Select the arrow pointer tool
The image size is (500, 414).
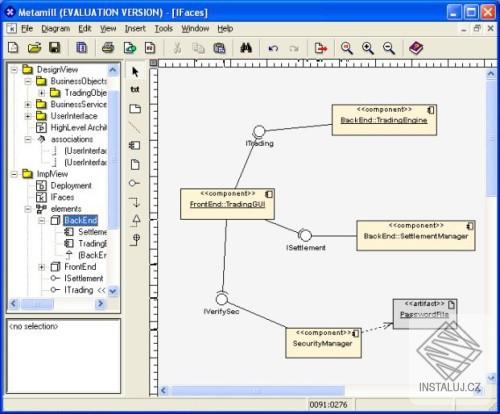coord(135,72)
